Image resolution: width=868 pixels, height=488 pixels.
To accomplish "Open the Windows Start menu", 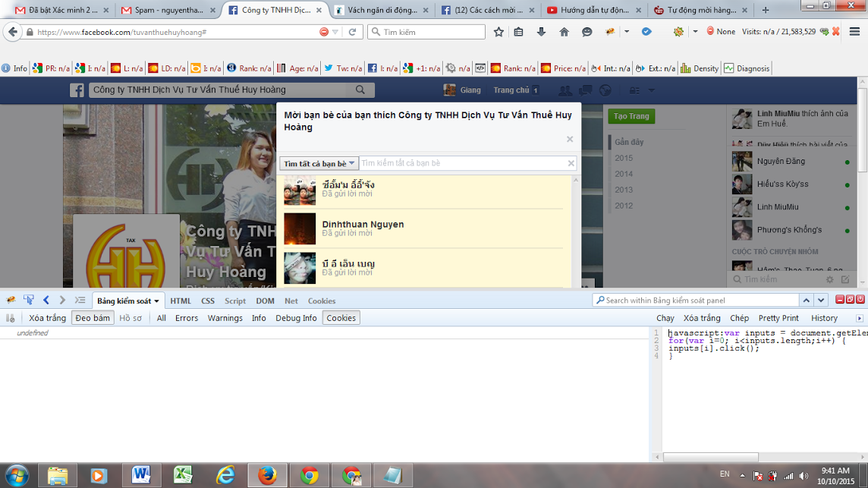I will [x=17, y=475].
